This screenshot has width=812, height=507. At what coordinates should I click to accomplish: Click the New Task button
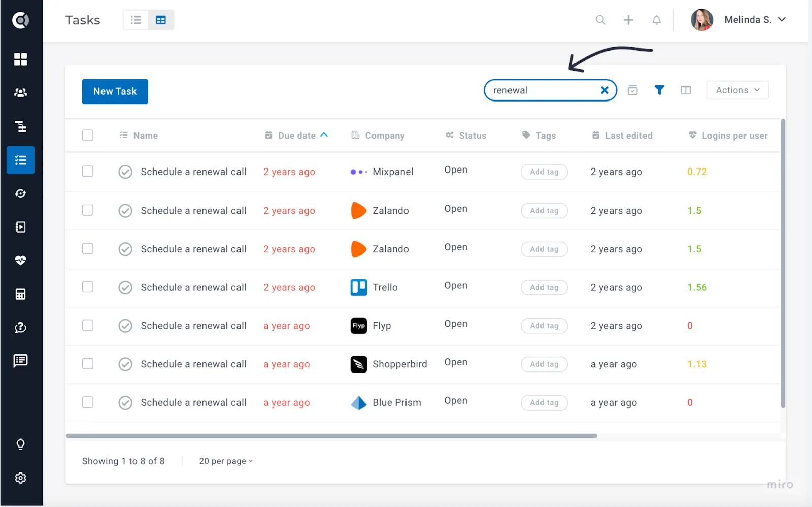(115, 91)
